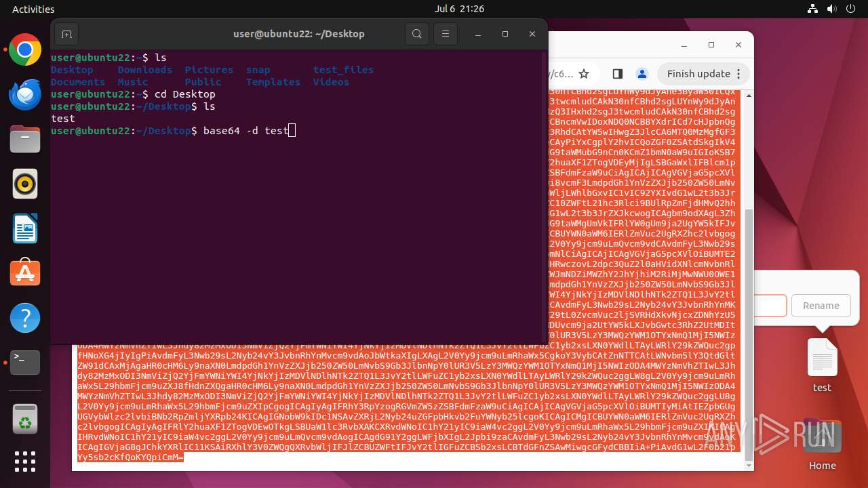Click 'Music' in terminal listing
Screen dimensions: 868x488
[133, 82]
